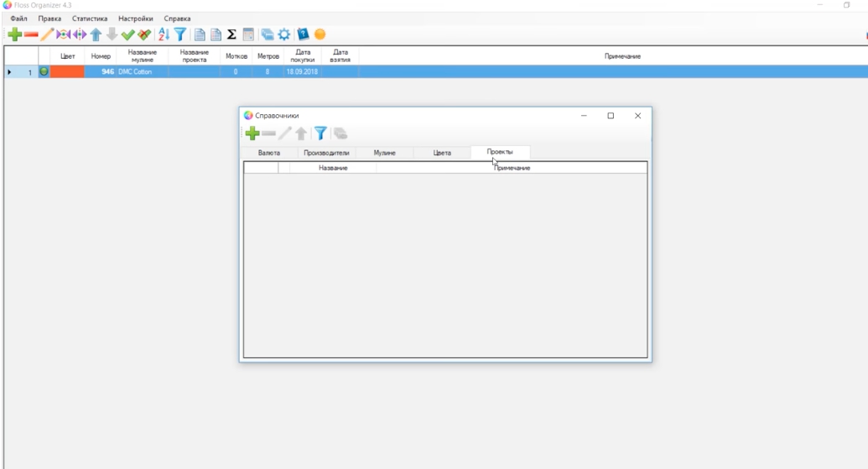Click gray up arrow in Справочники window

click(301, 133)
